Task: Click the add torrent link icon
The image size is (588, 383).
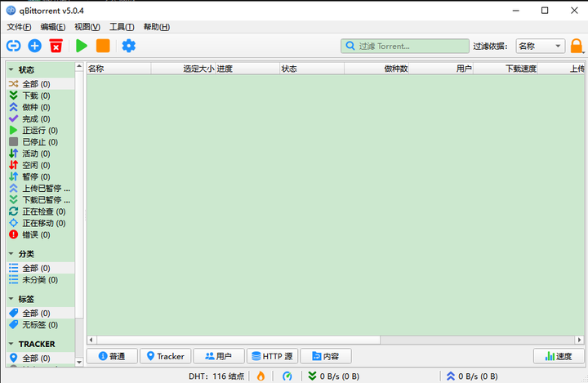Action: pos(14,47)
